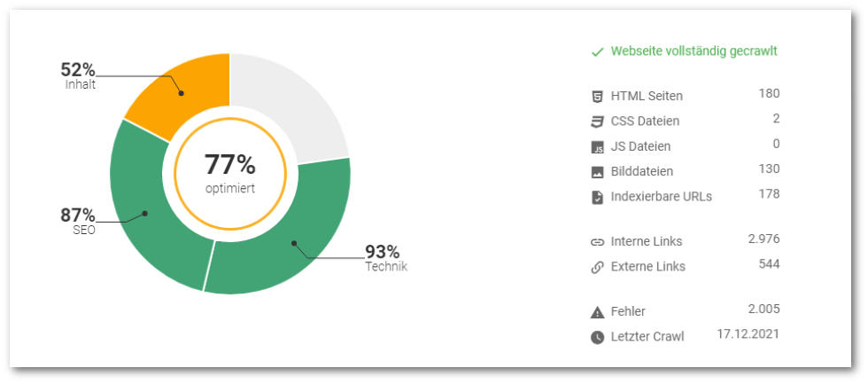Click the link icon beside Externe Links
This screenshot has width=868, height=384.
tap(597, 267)
